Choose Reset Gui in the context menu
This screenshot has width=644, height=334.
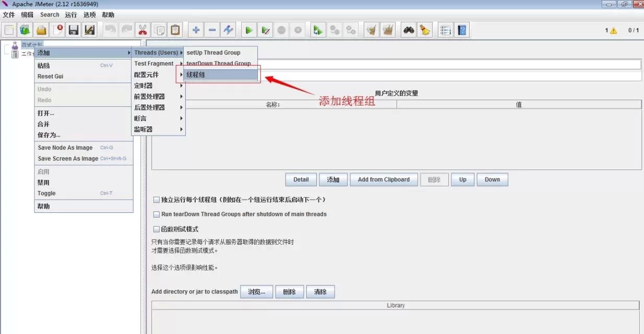point(84,76)
